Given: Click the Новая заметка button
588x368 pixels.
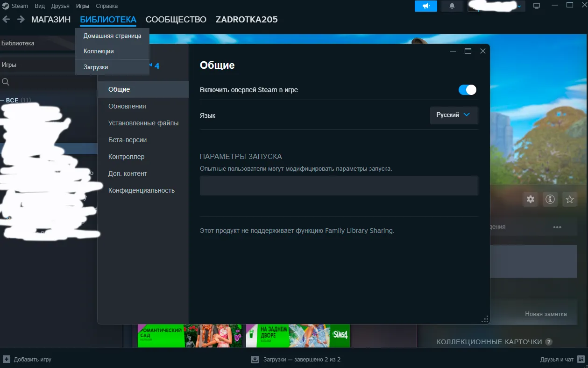Looking at the screenshot, I should (545, 314).
